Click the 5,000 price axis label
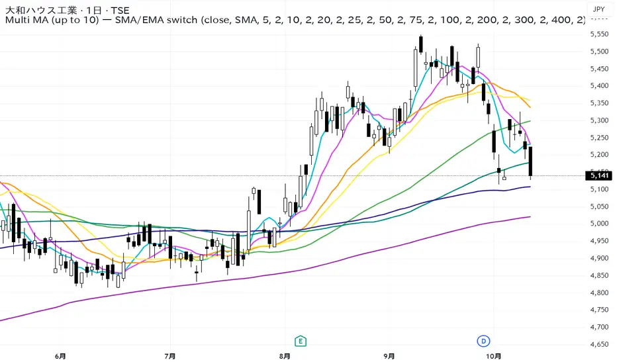 (599, 224)
